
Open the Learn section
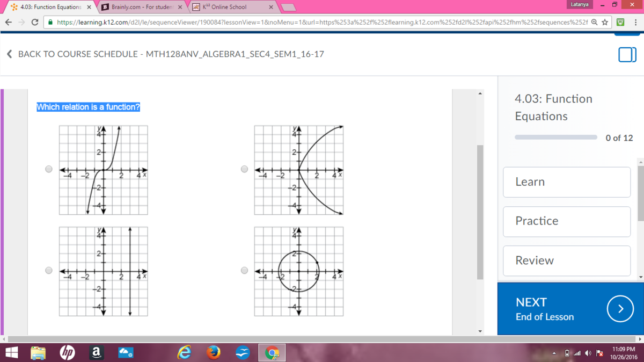tap(567, 182)
